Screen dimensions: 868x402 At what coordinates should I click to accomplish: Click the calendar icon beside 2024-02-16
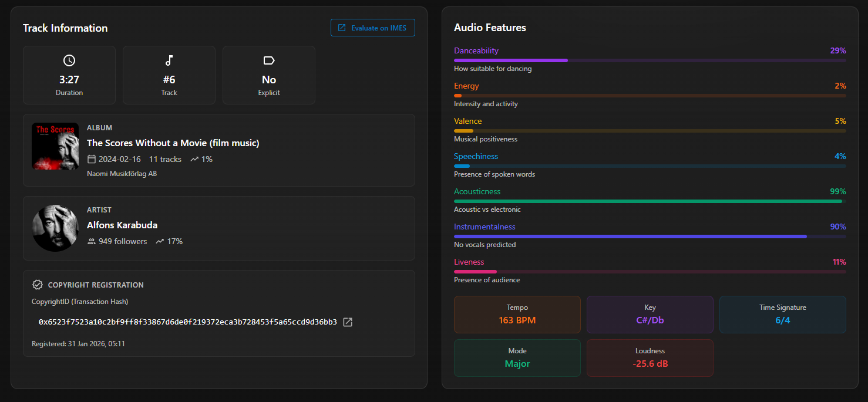point(91,159)
